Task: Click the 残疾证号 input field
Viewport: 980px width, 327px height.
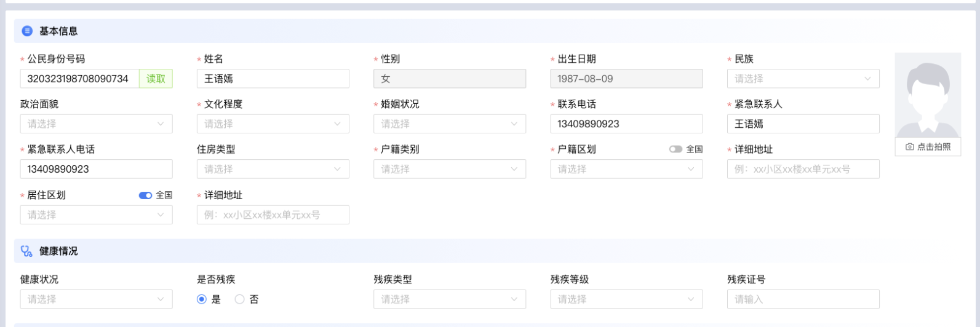Action: point(803,299)
